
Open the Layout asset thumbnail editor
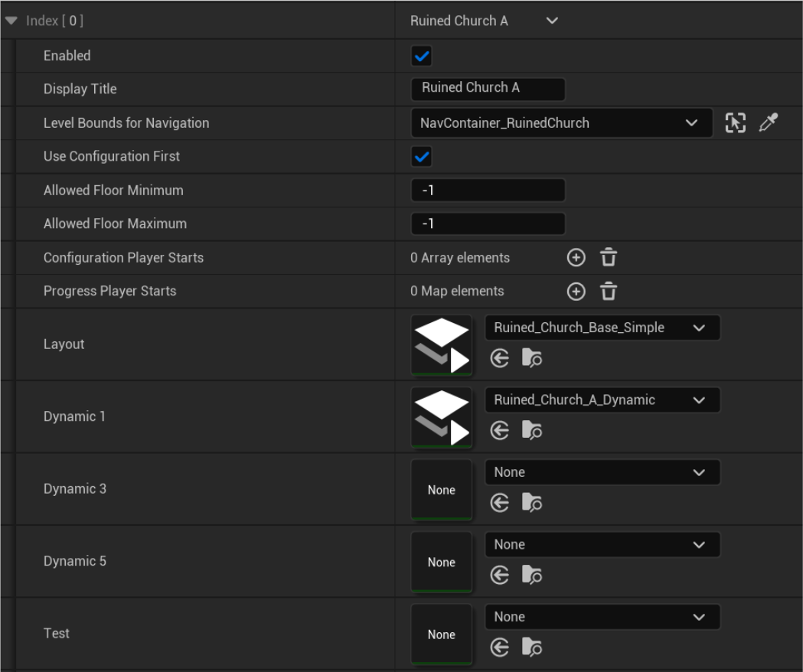tap(441, 344)
